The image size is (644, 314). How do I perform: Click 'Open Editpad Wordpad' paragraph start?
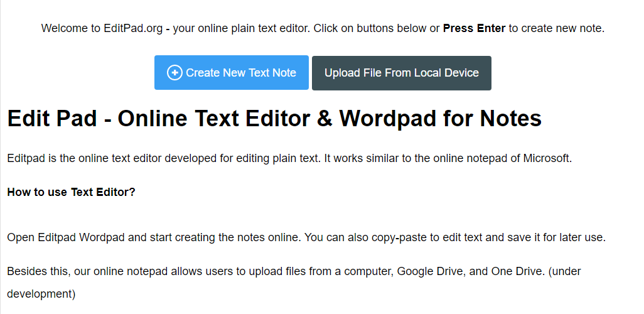coord(56,238)
